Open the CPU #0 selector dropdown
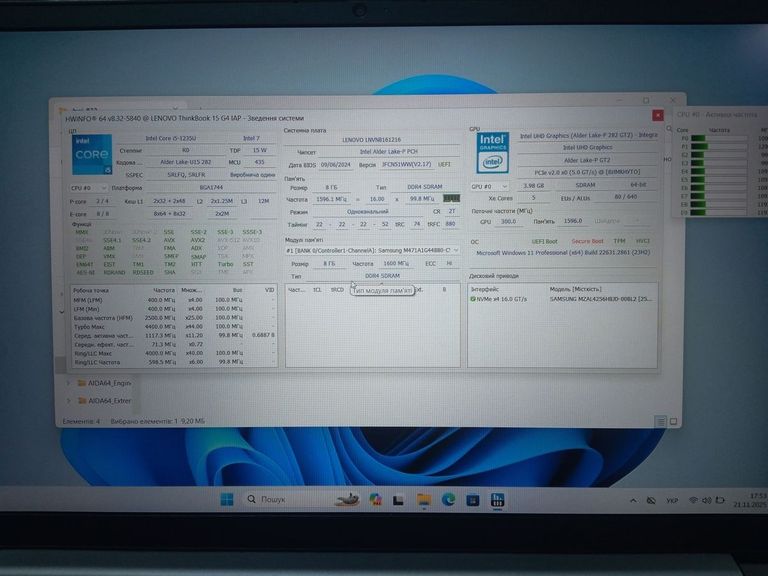Image resolution: width=768 pixels, height=576 pixels. (x=88, y=188)
